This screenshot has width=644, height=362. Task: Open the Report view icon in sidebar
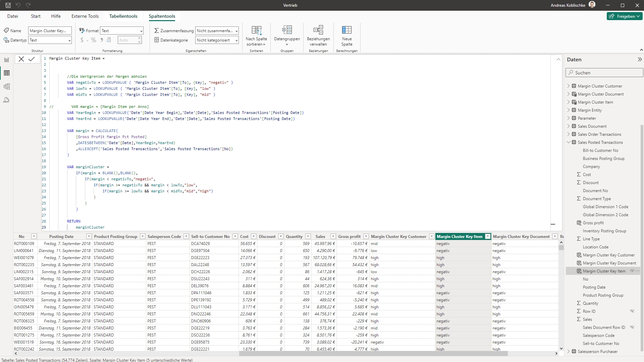coord(7,60)
